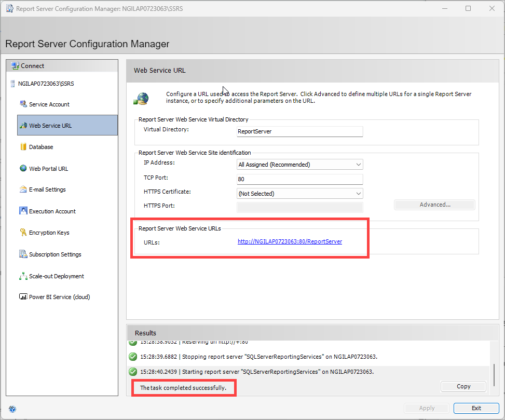Screen dimensions: 505x420
Task: Click the Web Service URL header globe image
Action: click(141, 99)
